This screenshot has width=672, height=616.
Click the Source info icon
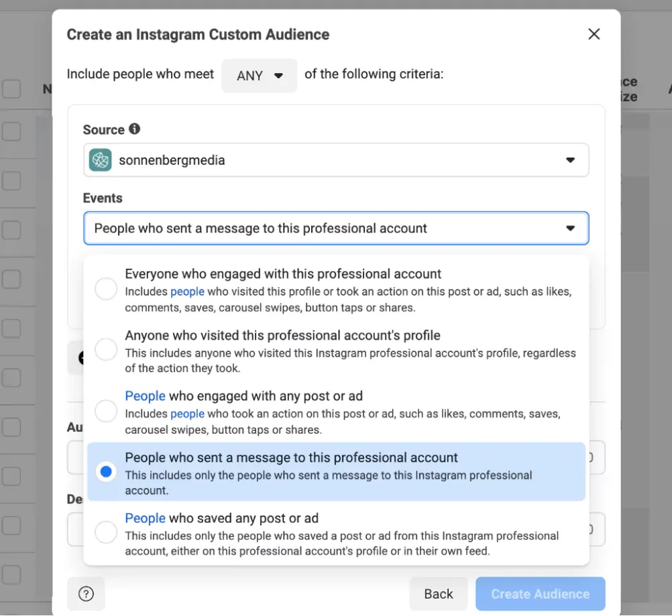pos(135,129)
